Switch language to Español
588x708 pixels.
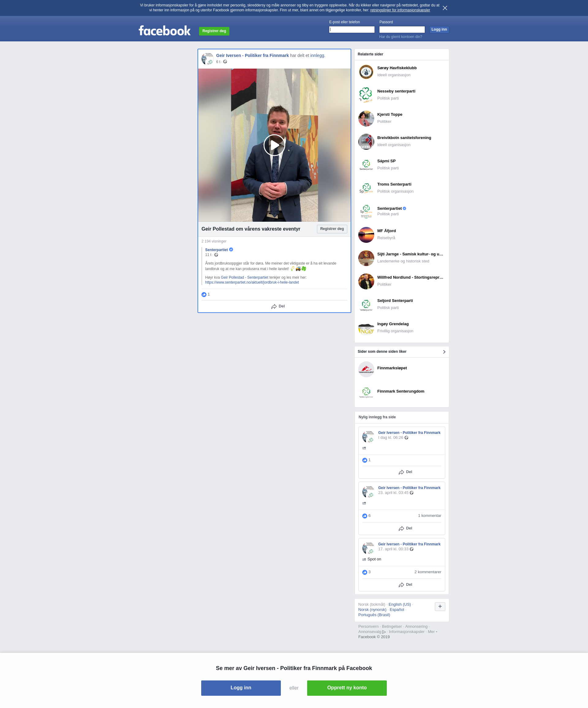point(397,610)
